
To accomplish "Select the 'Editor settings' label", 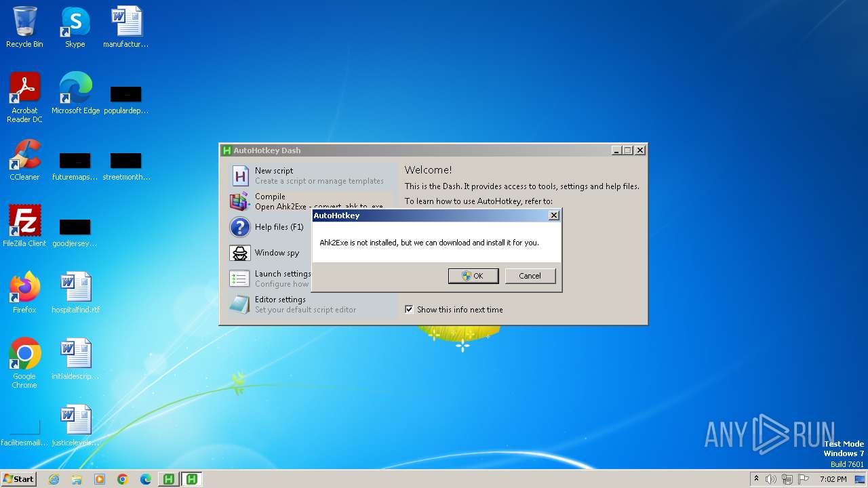I will [x=280, y=300].
